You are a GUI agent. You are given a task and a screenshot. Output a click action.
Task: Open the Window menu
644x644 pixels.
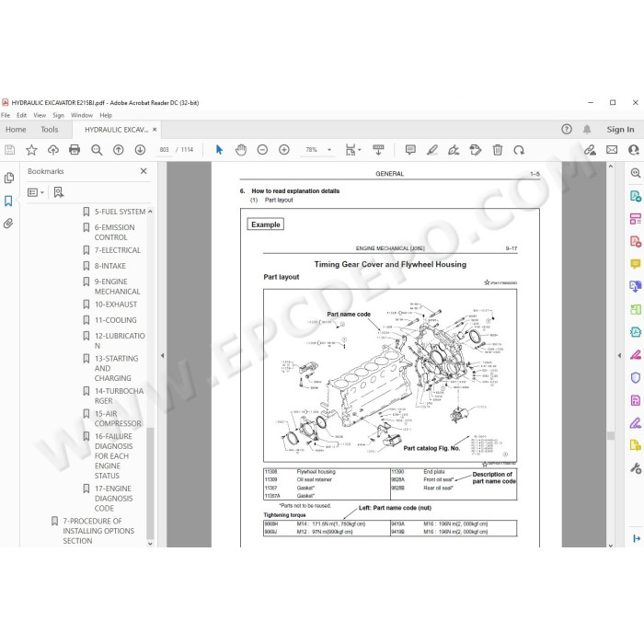coord(82,115)
